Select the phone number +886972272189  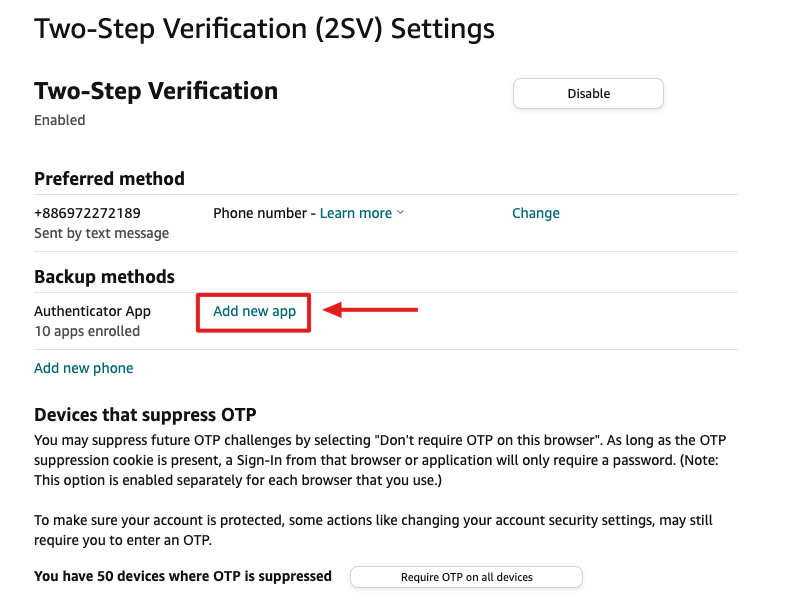point(87,213)
